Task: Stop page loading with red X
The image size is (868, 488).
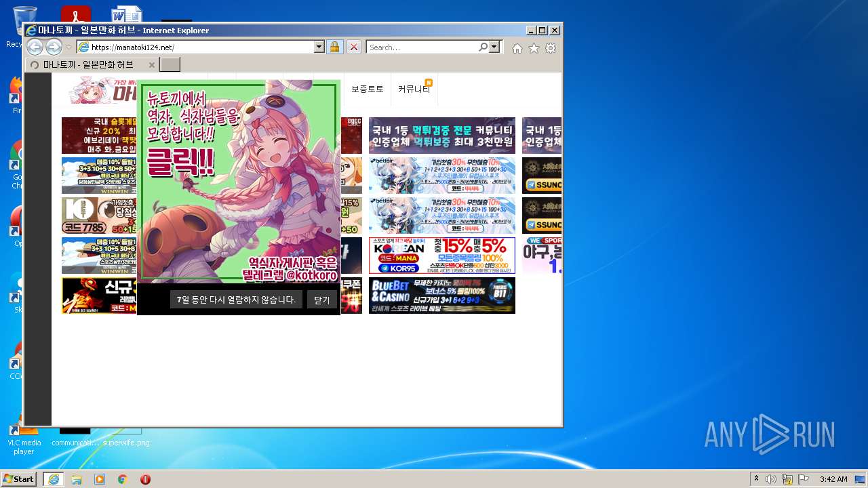Action: pyautogui.click(x=354, y=47)
